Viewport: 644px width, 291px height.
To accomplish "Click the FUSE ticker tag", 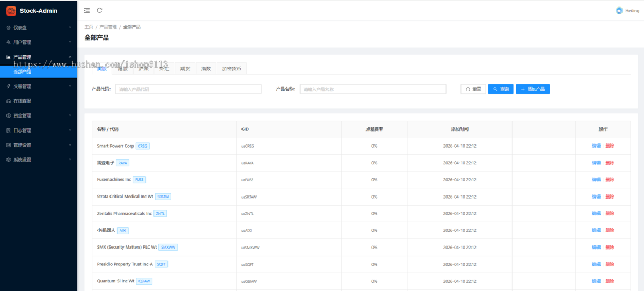I will click(x=140, y=179).
